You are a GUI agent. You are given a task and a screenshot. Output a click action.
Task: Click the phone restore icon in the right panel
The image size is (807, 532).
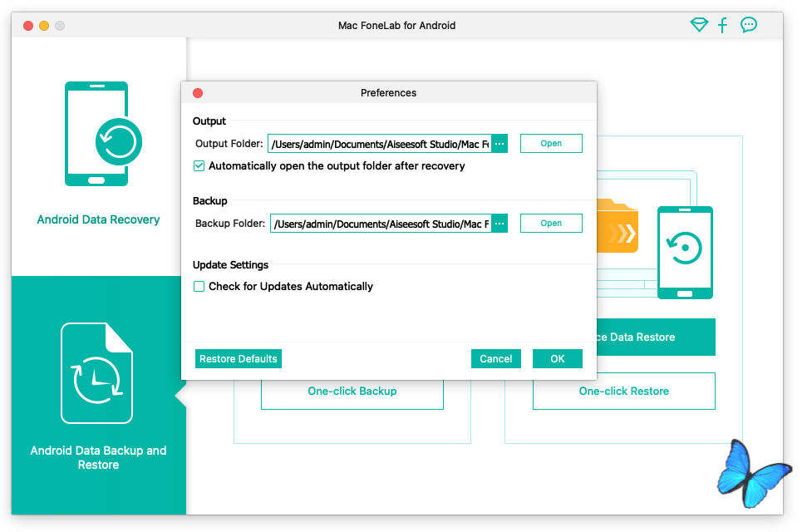point(685,253)
